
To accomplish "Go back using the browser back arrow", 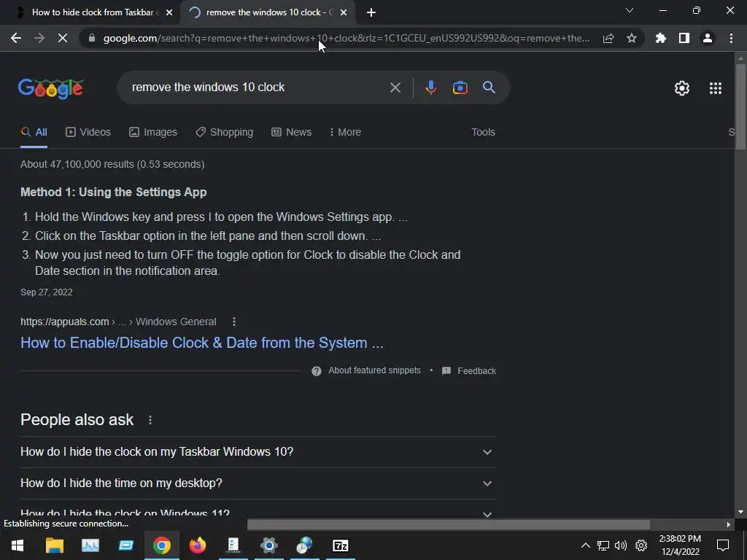I will (x=16, y=38).
